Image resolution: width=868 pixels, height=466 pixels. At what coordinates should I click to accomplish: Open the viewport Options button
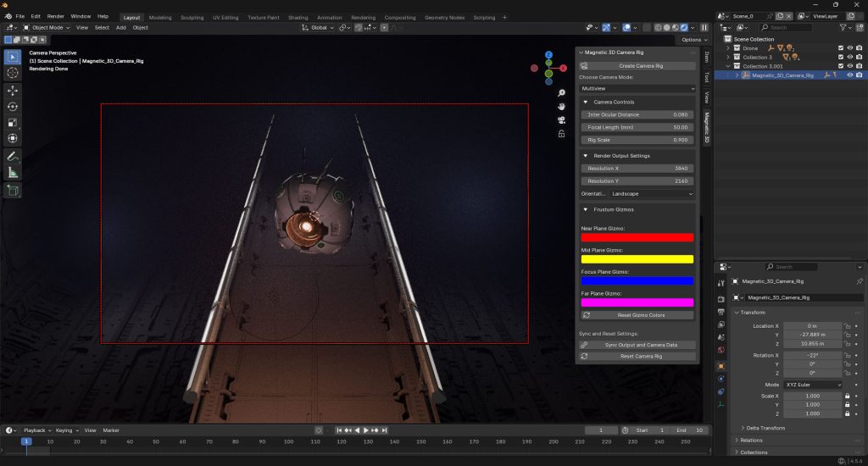pos(693,40)
